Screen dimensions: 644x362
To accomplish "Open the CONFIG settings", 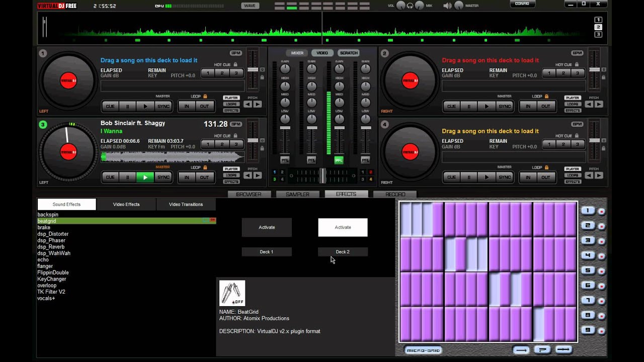I will coord(522,4).
